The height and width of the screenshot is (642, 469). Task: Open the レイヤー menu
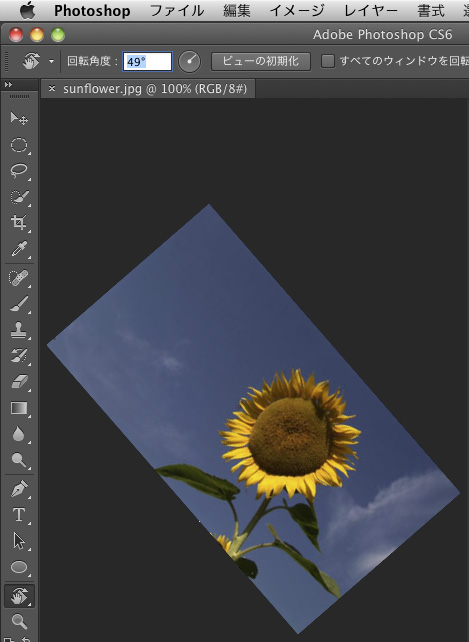[371, 11]
